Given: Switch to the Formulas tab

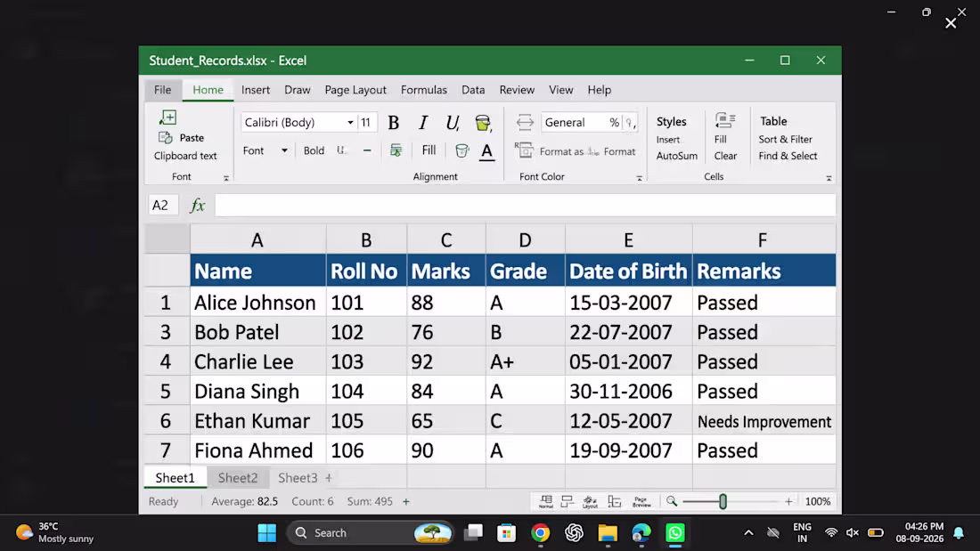Looking at the screenshot, I should coord(424,90).
